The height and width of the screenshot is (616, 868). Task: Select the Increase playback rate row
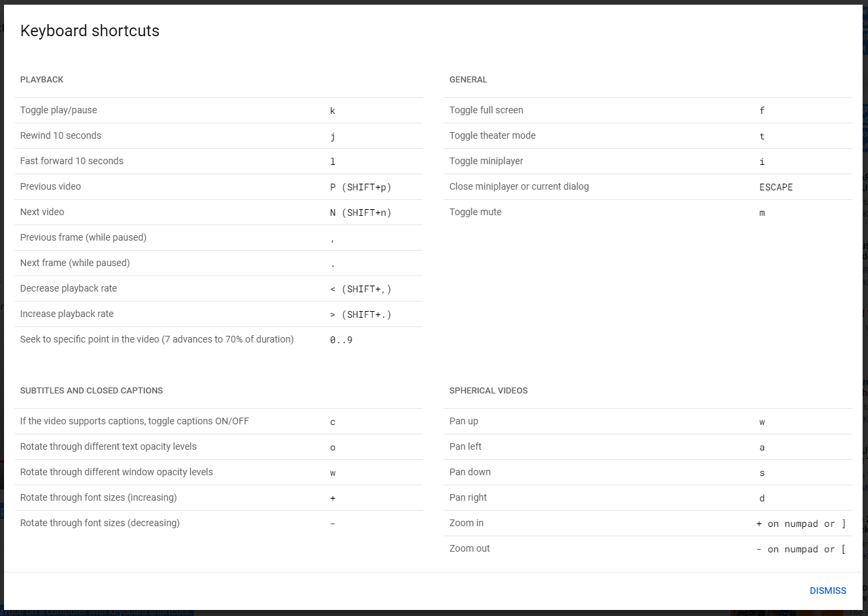[219, 314]
